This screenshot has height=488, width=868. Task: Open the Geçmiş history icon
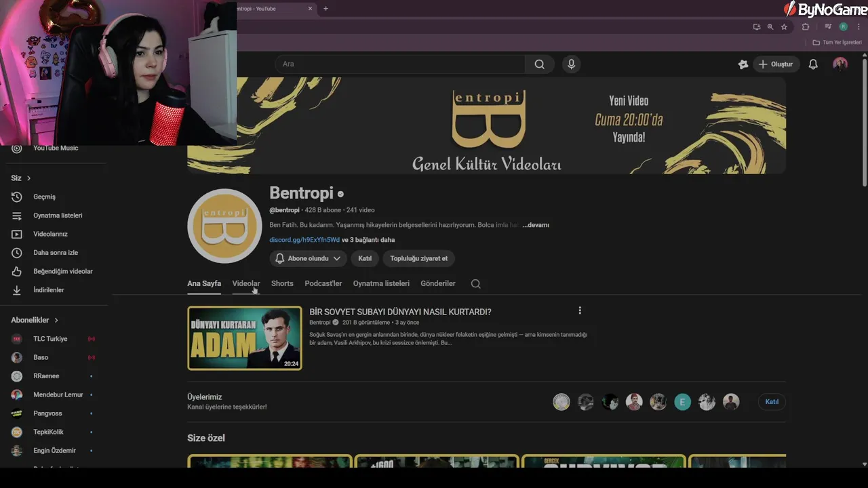click(17, 197)
